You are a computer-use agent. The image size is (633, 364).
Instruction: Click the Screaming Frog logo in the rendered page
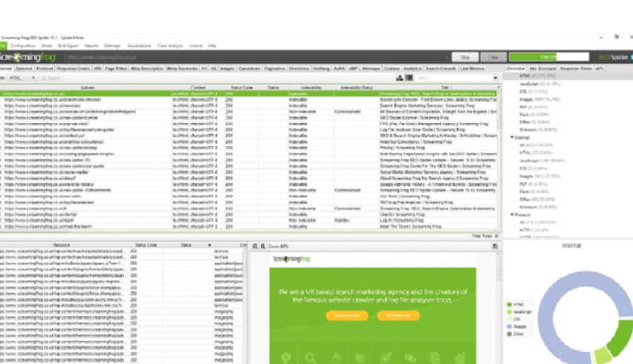[291, 259]
